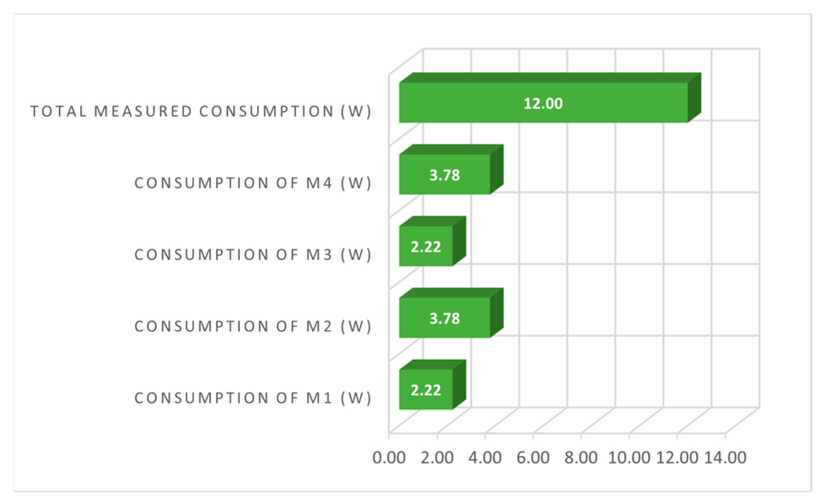Screen dimensions: 821x504
Task: Click the Consumption of M3 (W) label
Action: pyautogui.click(x=253, y=255)
